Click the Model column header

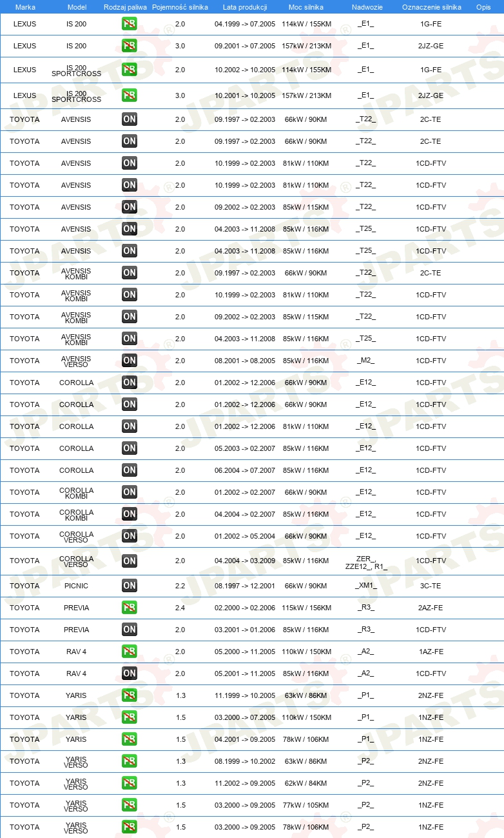pyautogui.click(x=77, y=6)
